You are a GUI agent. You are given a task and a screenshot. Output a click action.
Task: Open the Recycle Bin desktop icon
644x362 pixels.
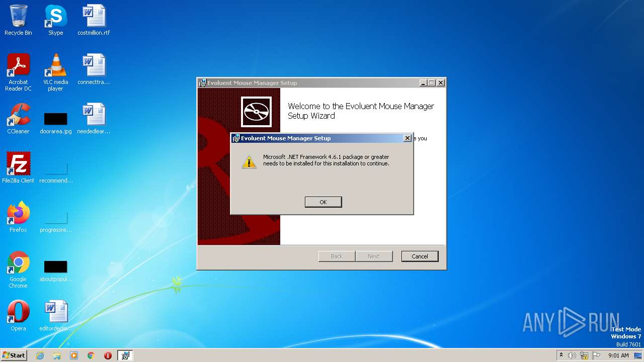[x=18, y=20]
